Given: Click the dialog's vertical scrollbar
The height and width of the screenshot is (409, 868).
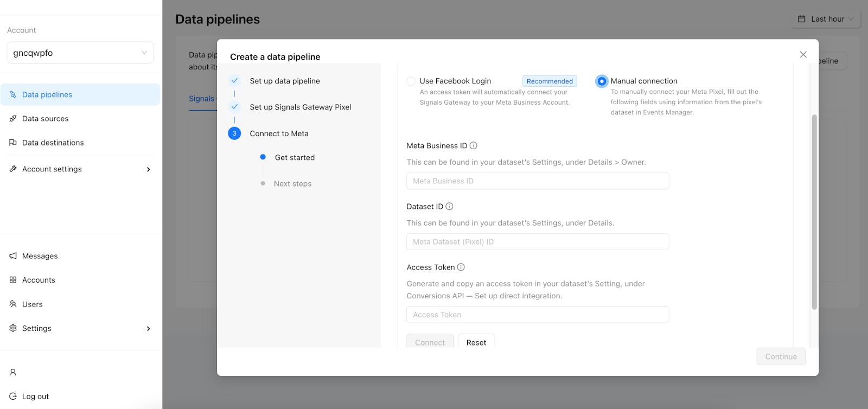Looking at the screenshot, I should point(814,212).
